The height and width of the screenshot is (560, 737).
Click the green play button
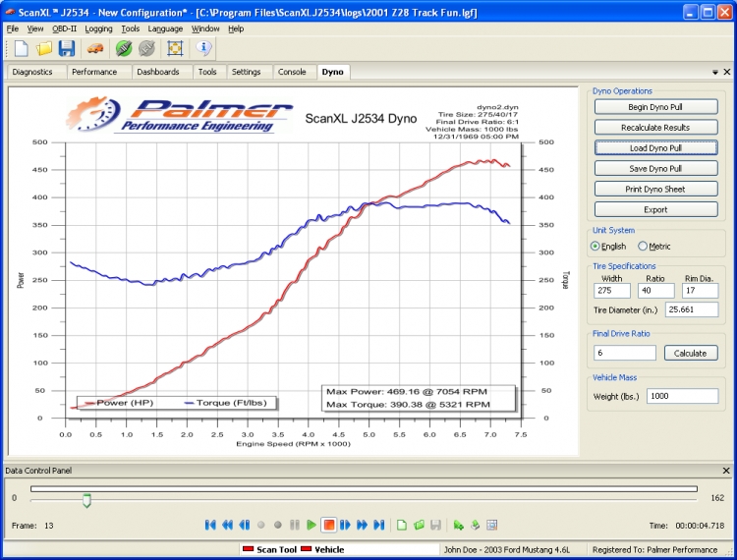[311, 526]
